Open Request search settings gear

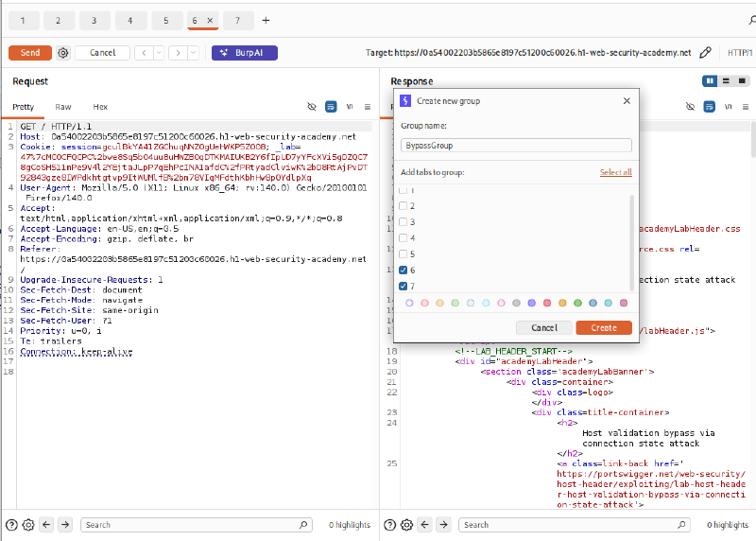pos(28,525)
